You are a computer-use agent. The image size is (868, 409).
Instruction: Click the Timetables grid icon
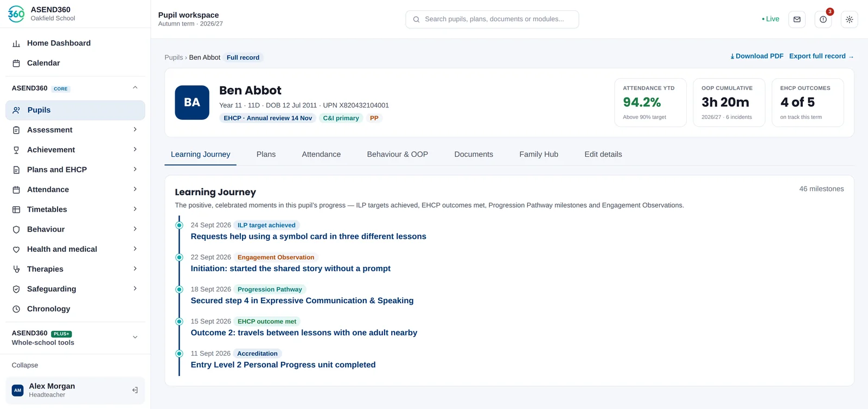[16, 209]
